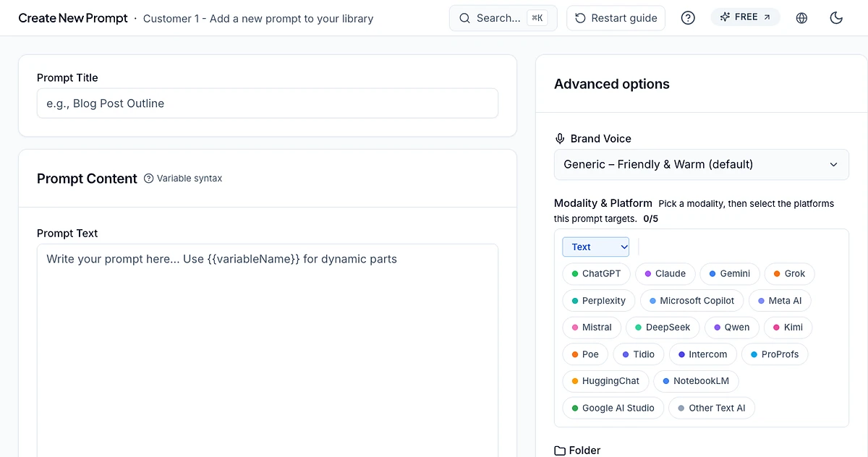Select the Perplexity platform chip

[599, 300]
